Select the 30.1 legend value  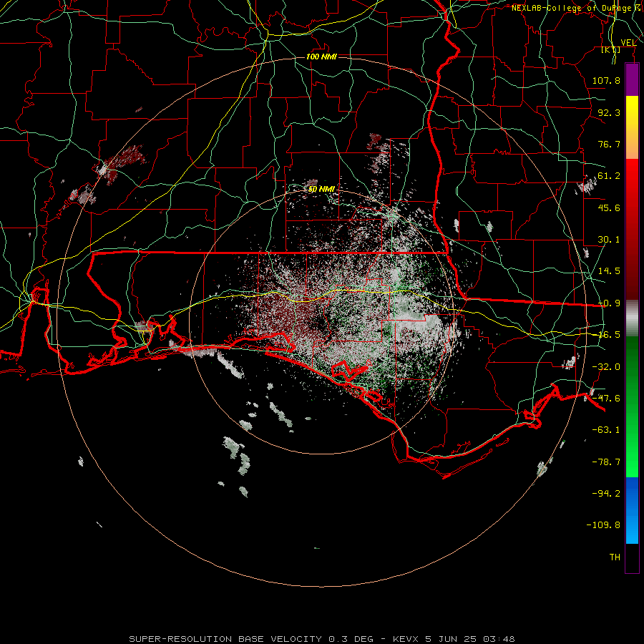pyautogui.click(x=609, y=240)
